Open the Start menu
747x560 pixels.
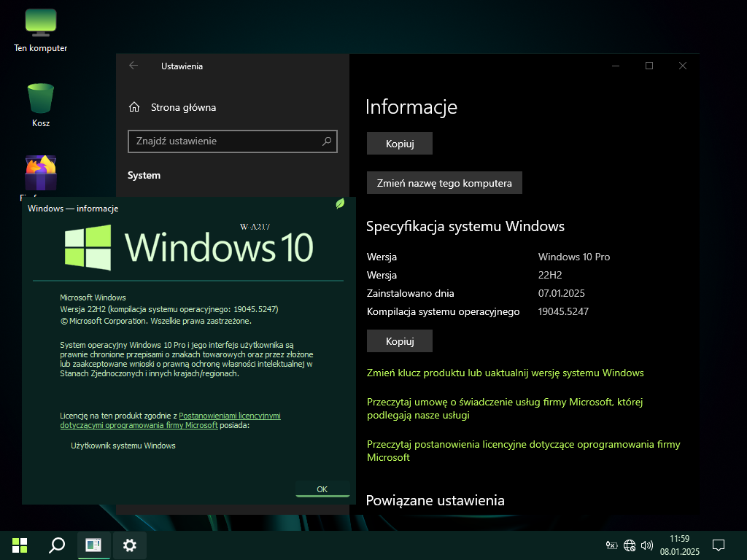[x=20, y=545]
